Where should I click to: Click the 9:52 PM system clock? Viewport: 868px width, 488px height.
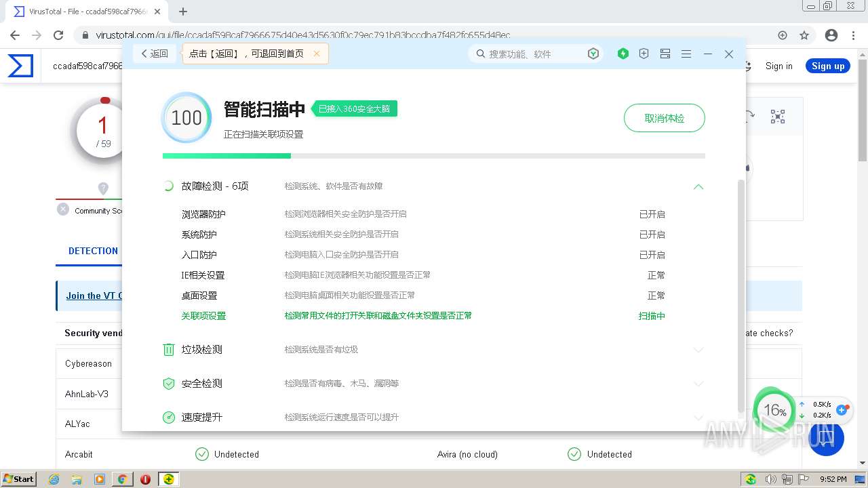(833, 479)
